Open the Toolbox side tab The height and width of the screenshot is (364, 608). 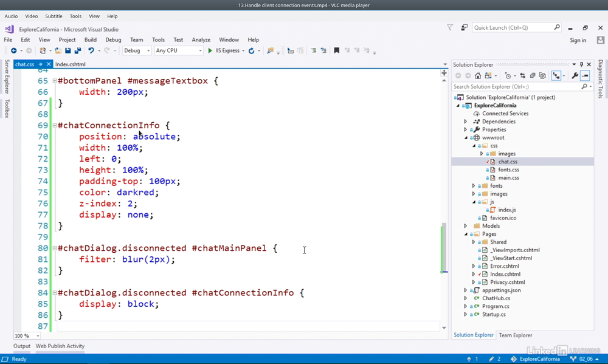tap(7, 109)
